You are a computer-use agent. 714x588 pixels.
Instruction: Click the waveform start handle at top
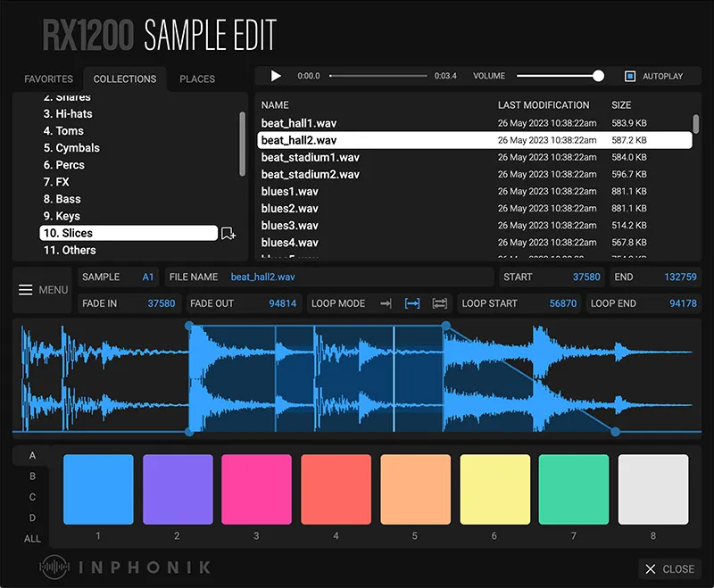click(189, 326)
